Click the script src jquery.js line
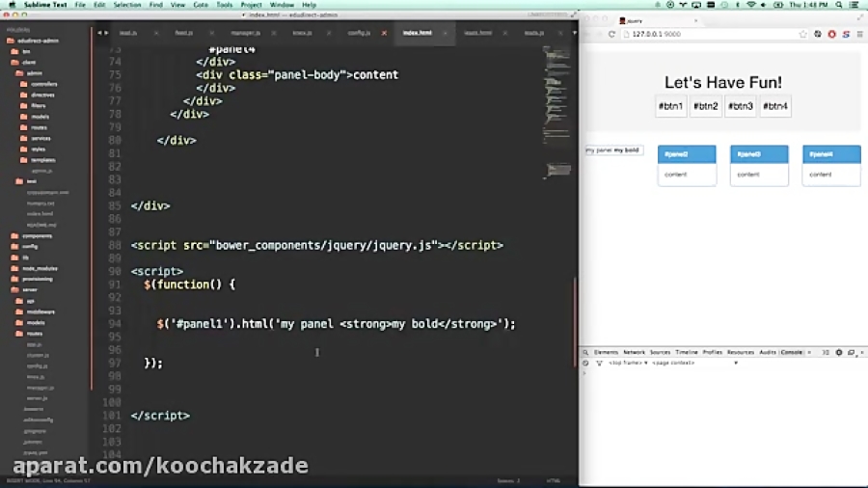Screen dimensions: 868x488 click(316, 245)
